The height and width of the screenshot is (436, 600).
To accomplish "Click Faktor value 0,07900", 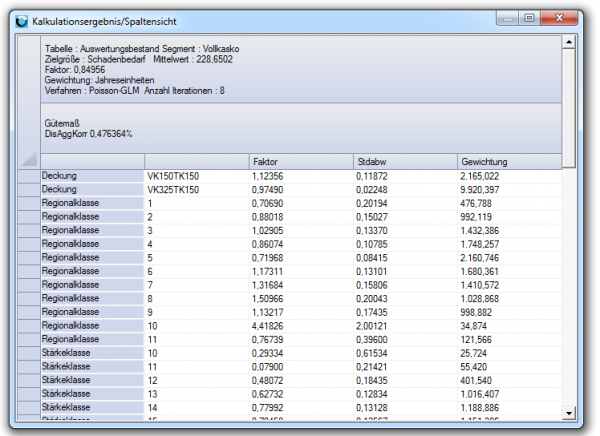I will [x=267, y=367].
